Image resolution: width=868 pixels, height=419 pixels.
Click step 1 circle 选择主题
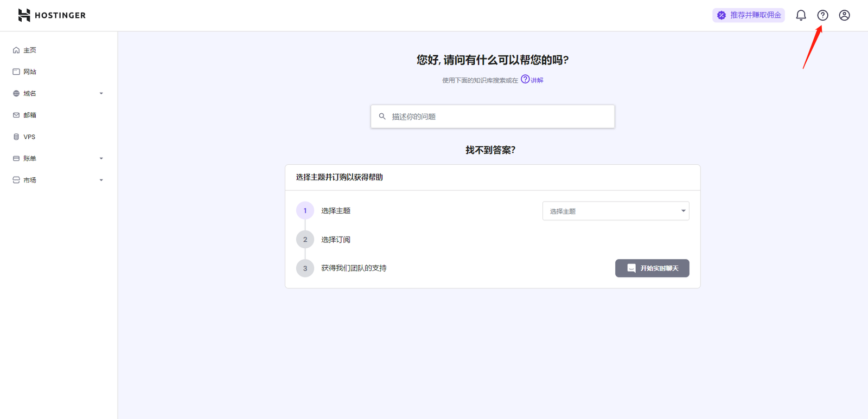(x=305, y=211)
